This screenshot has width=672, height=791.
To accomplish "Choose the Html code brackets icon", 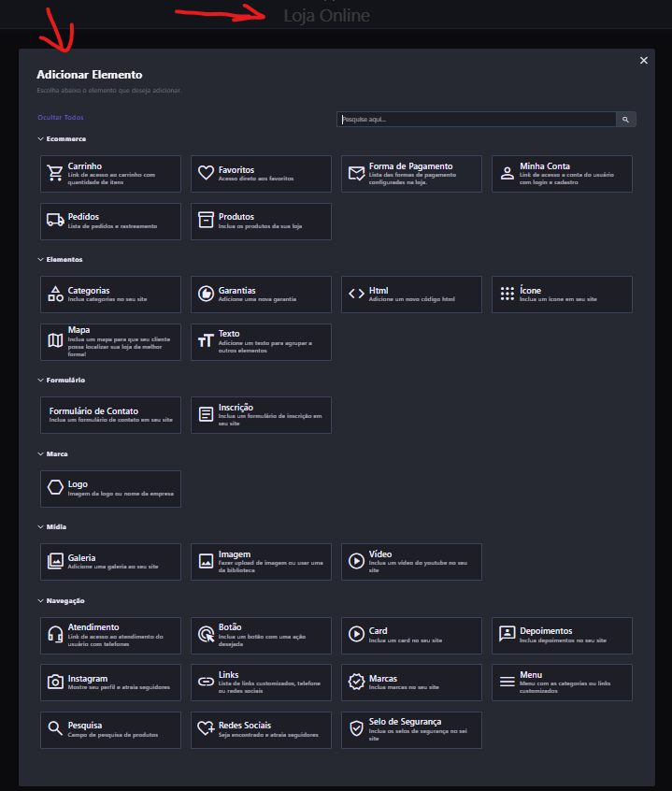I will (x=356, y=294).
